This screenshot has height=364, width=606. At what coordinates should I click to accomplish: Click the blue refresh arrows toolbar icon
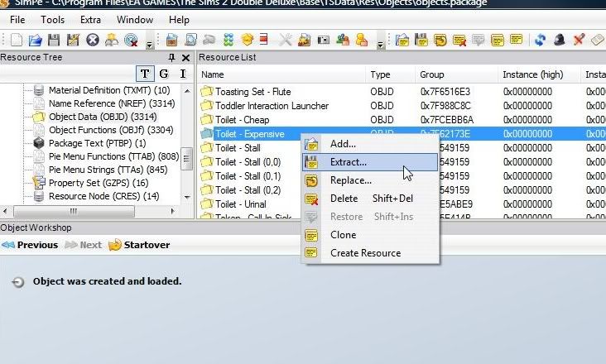coord(541,40)
